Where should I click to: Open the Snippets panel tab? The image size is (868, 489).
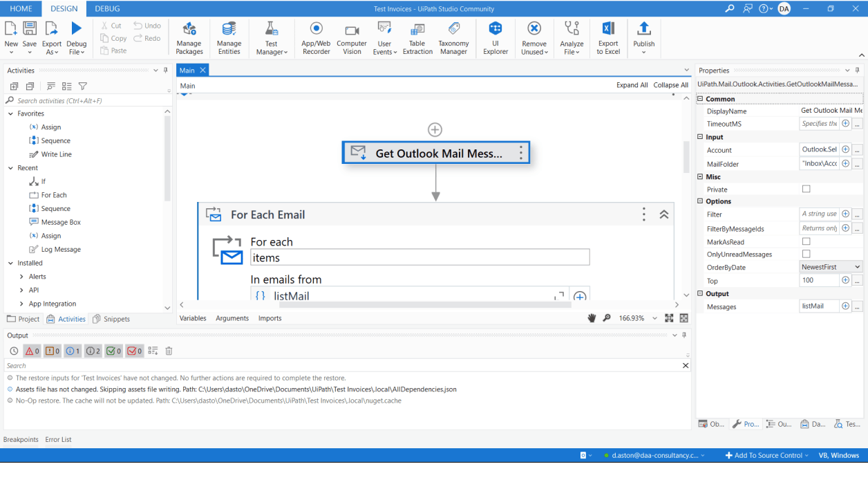(111, 319)
